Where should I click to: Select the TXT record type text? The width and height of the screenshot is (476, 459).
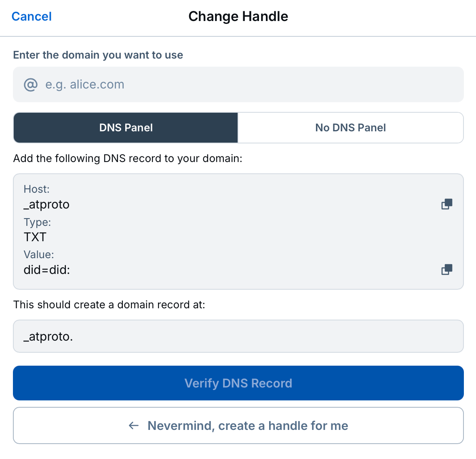coord(35,237)
